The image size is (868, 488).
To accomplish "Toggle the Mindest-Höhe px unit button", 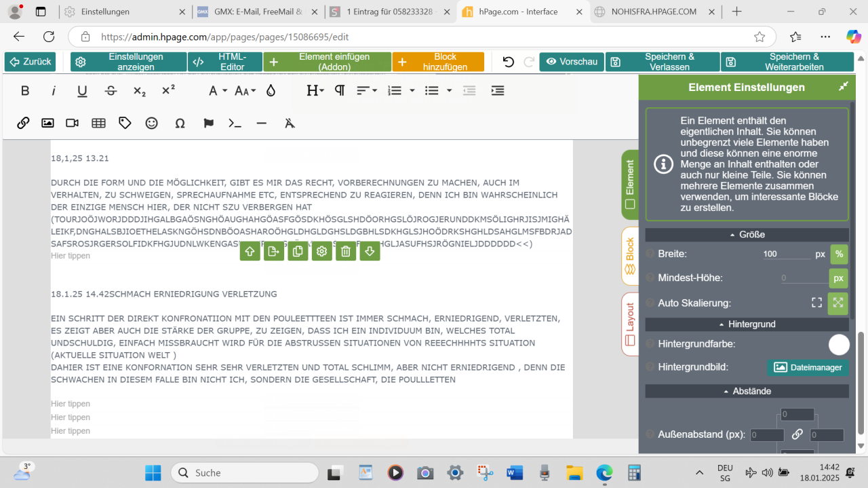I will [839, 278].
